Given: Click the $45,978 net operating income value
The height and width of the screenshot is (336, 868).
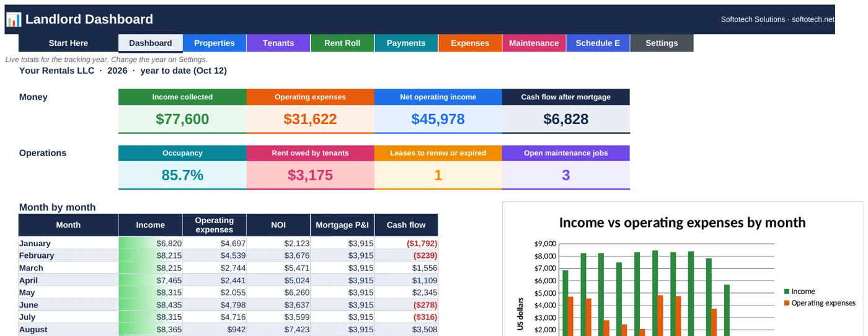Looking at the screenshot, I should click(x=438, y=119).
